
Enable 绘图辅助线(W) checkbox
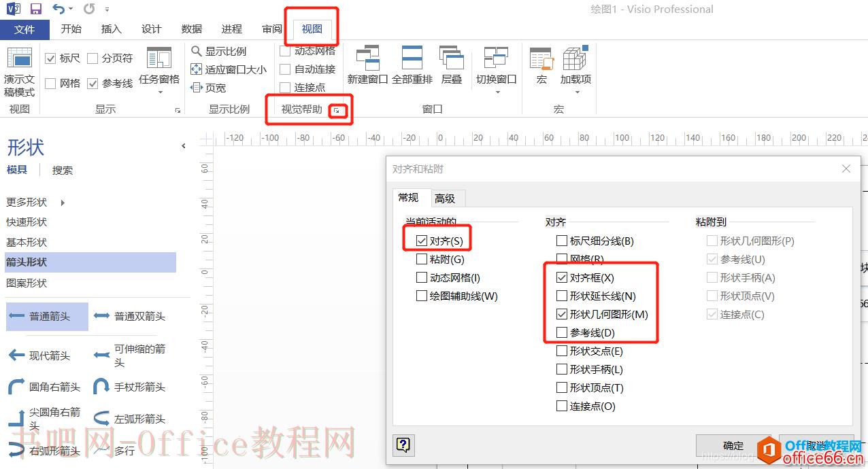(422, 296)
